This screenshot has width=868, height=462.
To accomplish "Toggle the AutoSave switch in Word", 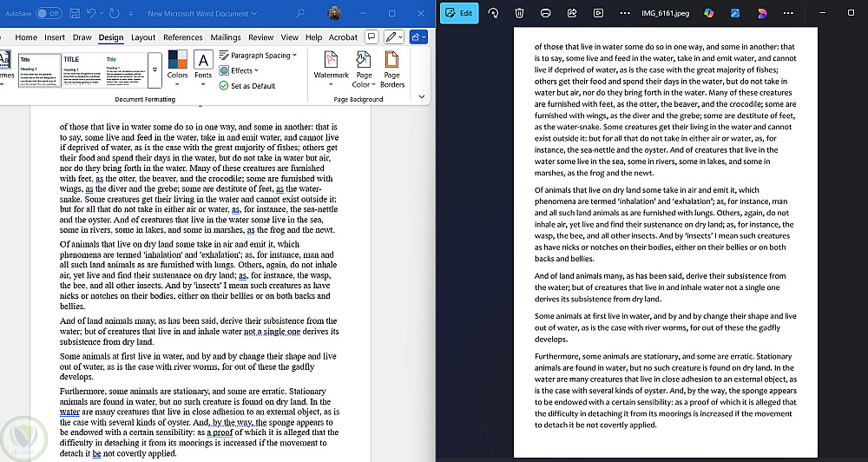I will (x=49, y=13).
